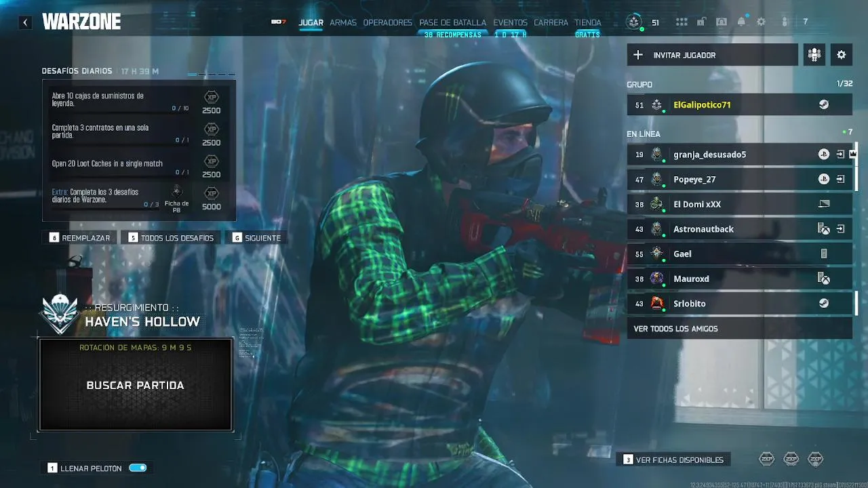868x488 pixels.
Task: Select the last XP token at bottom right
Action: point(815,460)
